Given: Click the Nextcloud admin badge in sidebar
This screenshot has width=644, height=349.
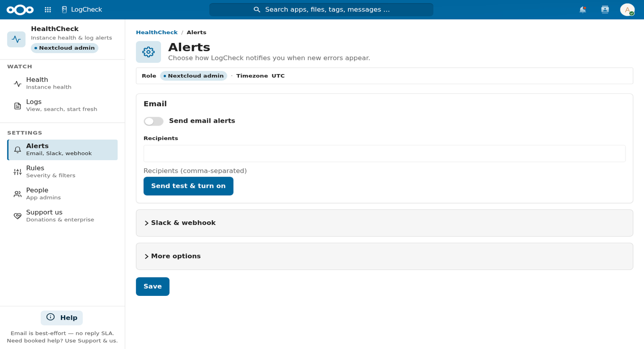Looking at the screenshot, I should [x=65, y=48].
